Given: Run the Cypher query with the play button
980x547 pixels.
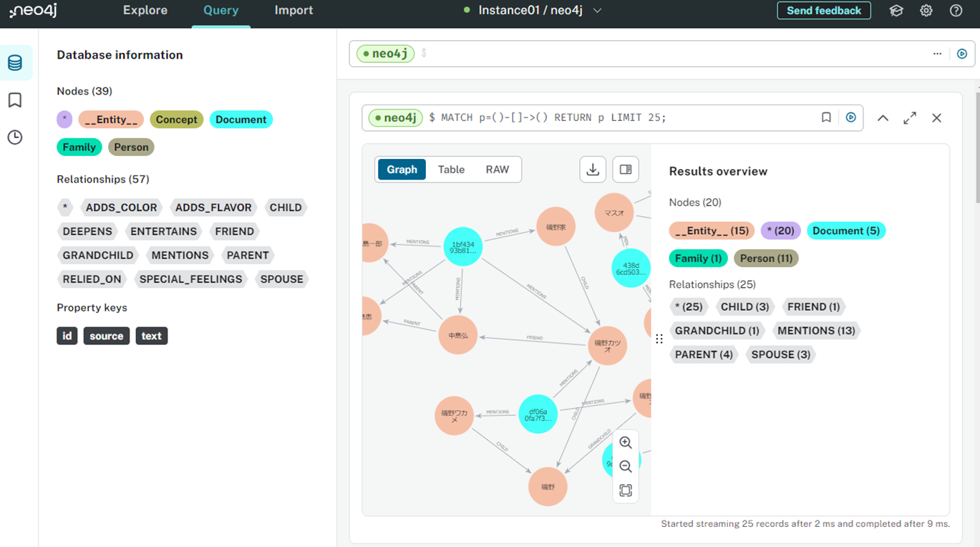Looking at the screenshot, I should 850,117.
